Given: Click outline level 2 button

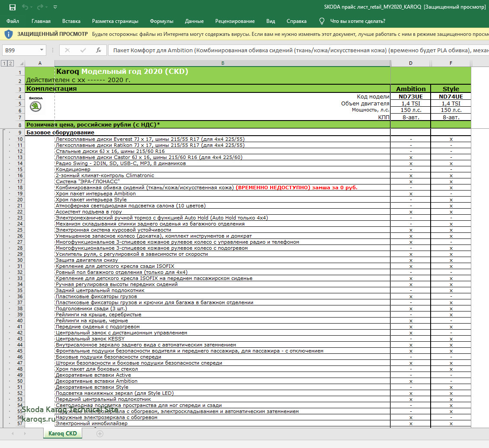Looking at the screenshot, I should pos(10,63).
